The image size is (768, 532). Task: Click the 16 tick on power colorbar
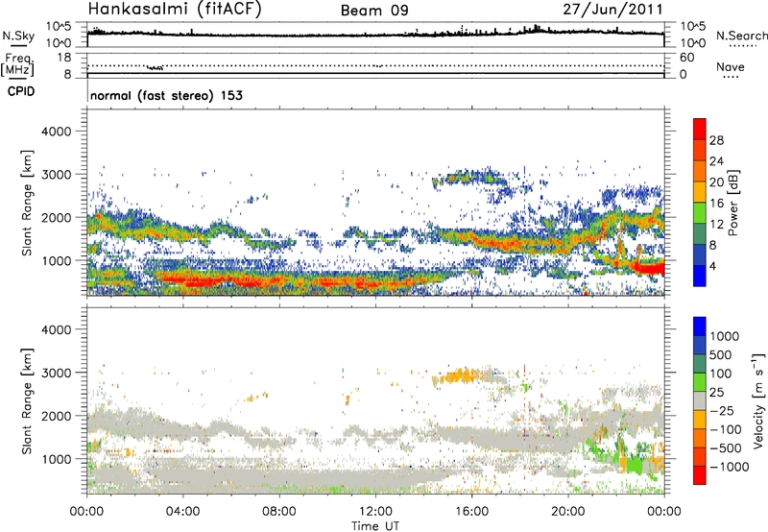[x=716, y=204]
